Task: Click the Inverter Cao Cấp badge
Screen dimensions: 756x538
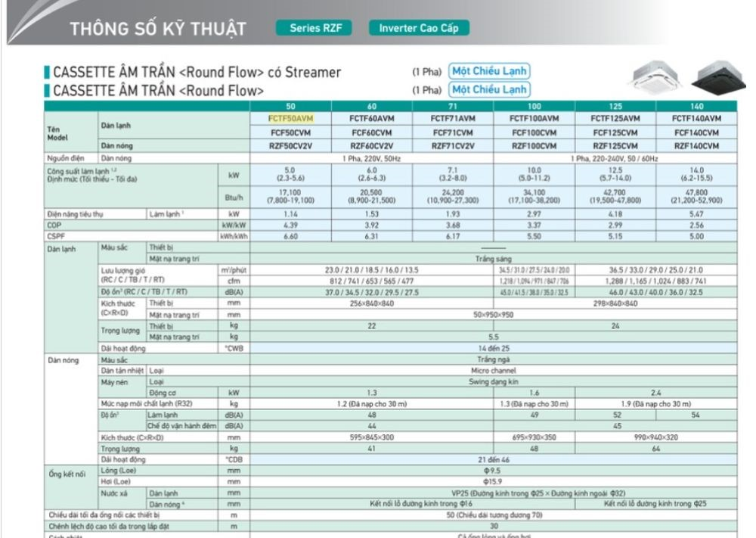Action: pyautogui.click(x=419, y=28)
